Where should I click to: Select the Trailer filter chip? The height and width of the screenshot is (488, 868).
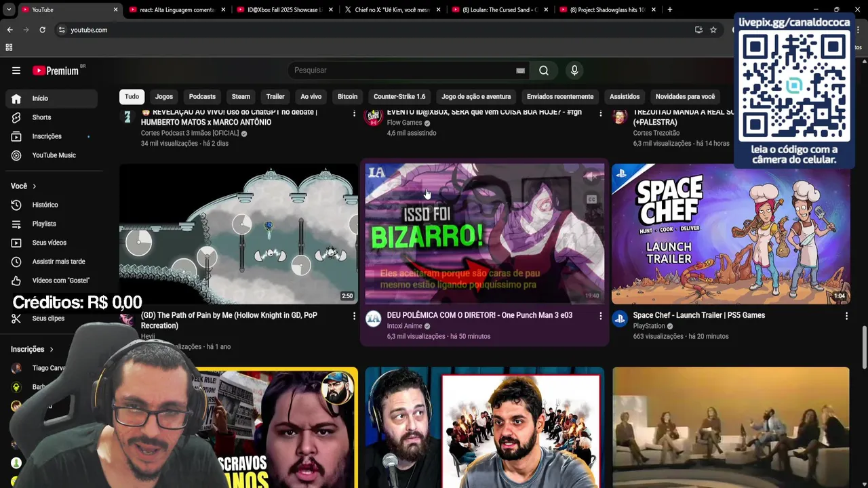coord(275,96)
